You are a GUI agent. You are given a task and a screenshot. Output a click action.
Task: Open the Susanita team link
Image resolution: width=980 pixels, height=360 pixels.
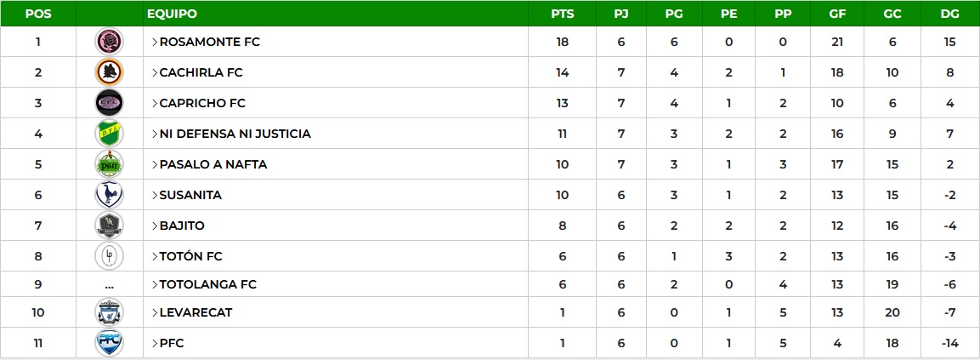point(190,196)
